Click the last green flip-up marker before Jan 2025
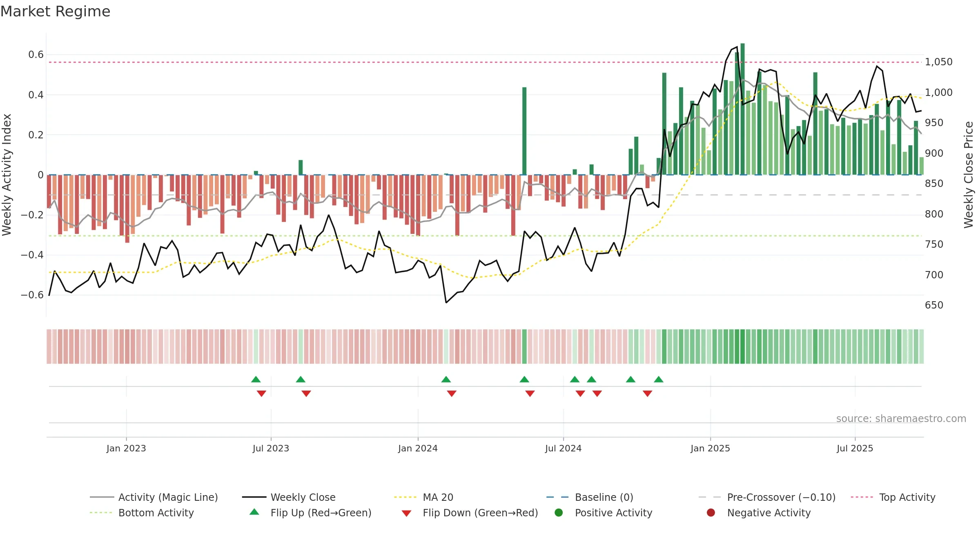Image resolution: width=980 pixels, height=551 pixels. coord(659,379)
